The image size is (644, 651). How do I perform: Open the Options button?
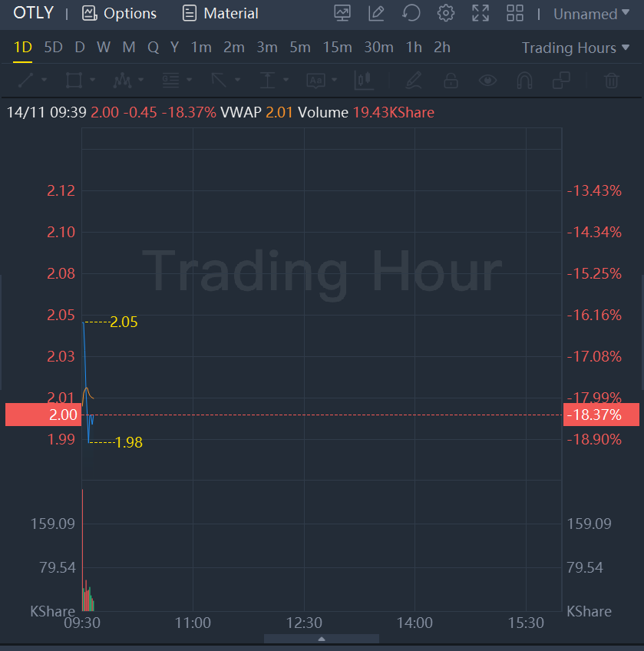pos(119,13)
